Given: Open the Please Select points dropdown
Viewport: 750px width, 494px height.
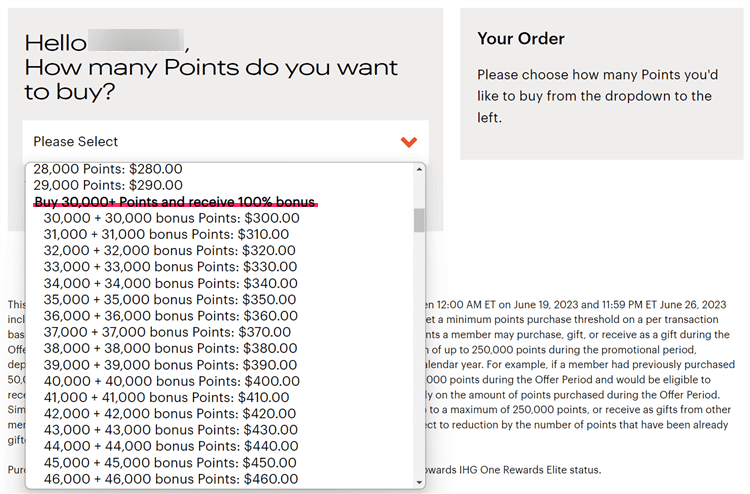Looking at the screenshot, I should tap(225, 142).
